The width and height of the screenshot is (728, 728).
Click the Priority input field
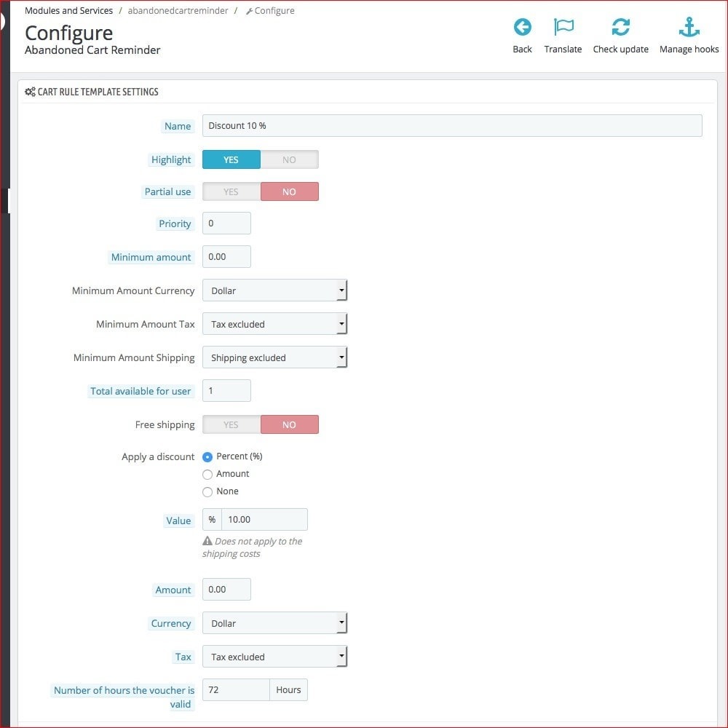[226, 223]
